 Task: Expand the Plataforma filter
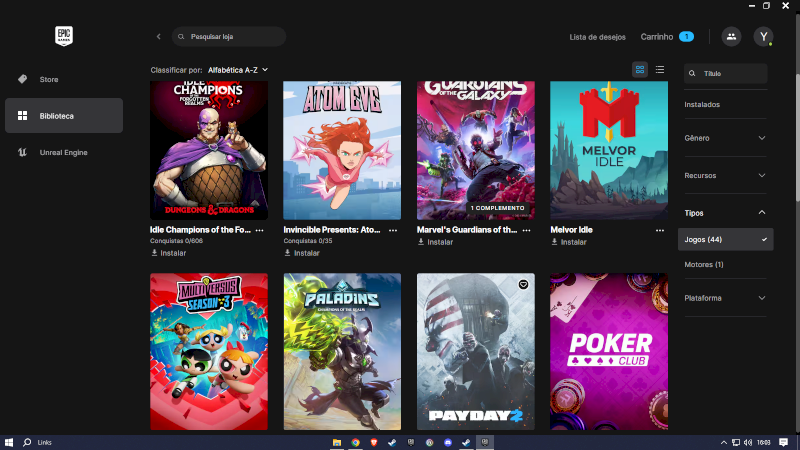725,298
